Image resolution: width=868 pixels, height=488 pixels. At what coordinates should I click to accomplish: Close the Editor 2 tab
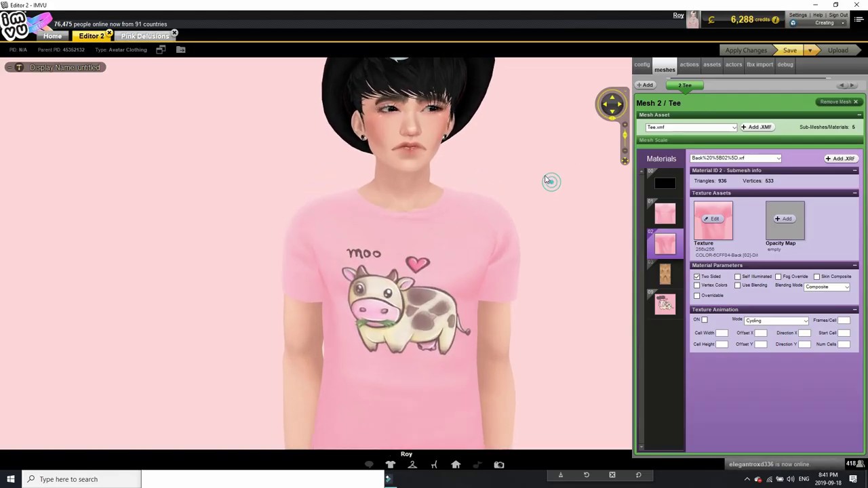tap(109, 33)
